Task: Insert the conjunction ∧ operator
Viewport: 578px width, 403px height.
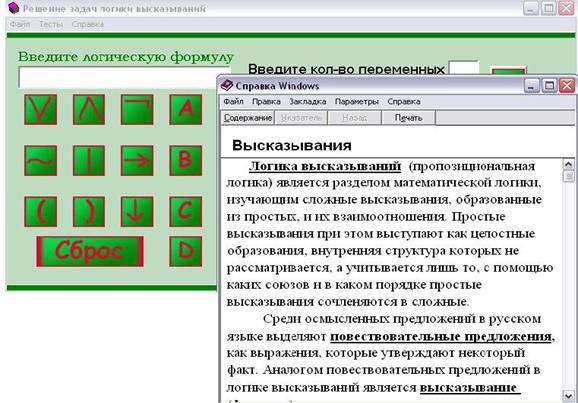Action: point(89,110)
